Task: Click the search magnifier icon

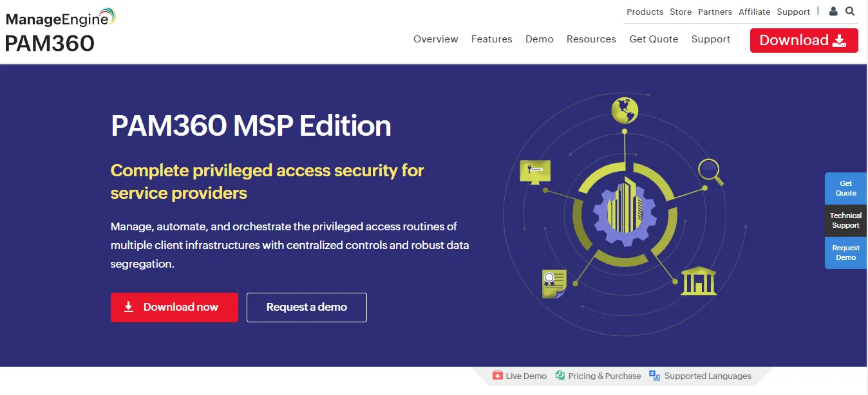Action: (850, 11)
